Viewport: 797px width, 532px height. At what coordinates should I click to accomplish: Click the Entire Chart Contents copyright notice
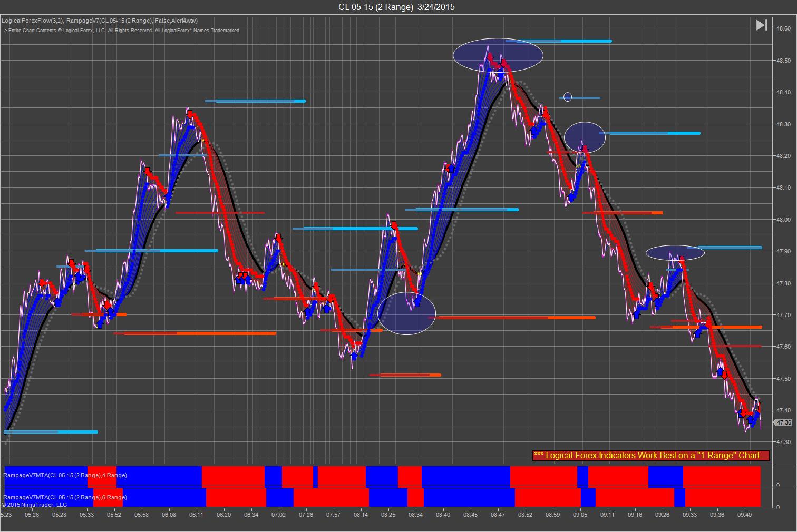coord(122,31)
